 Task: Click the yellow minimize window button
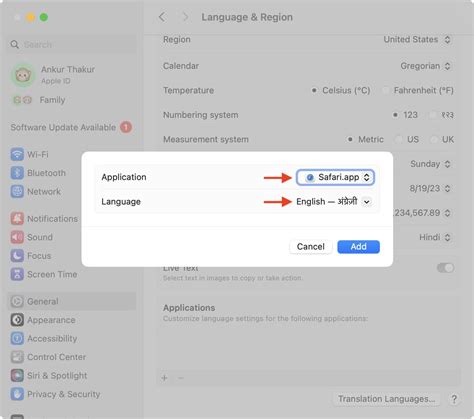(30, 17)
